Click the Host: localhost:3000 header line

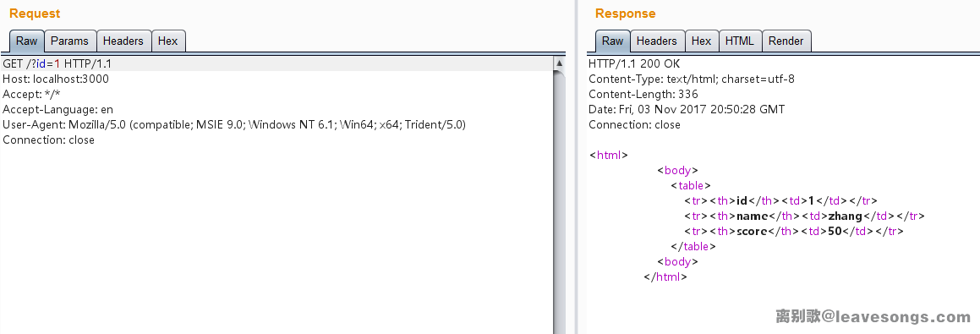[56, 79]
